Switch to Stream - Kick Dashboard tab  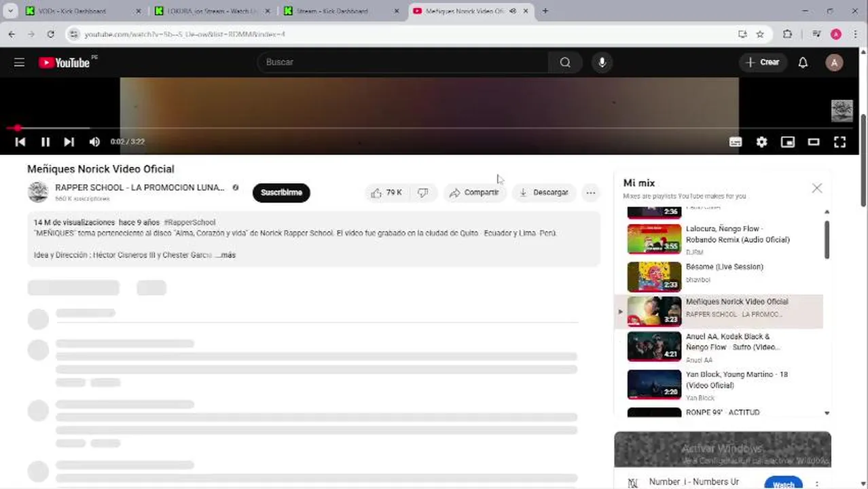pyautogui.click(x=342, y=11)
